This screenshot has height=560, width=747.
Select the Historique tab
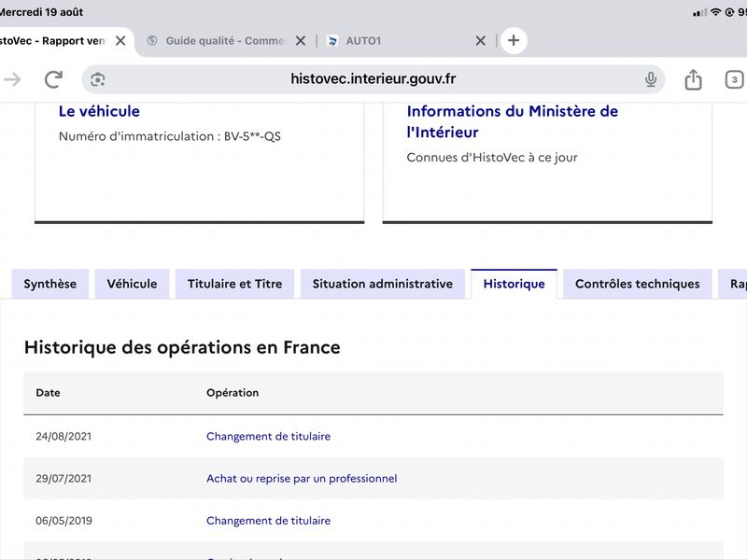pos(514,284)
